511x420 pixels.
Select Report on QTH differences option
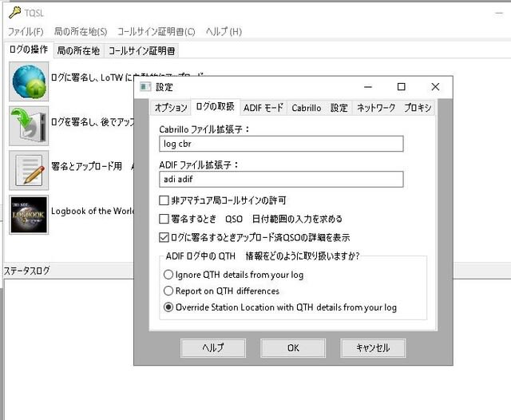tap(168, 291)
